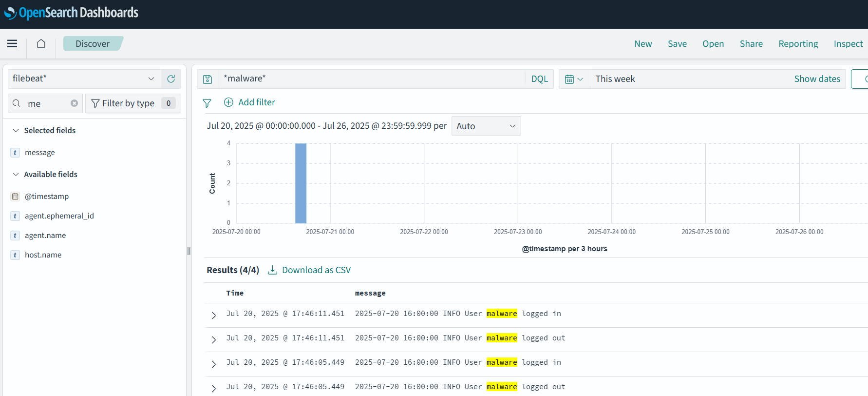Click the OpenSearch Dashboards logo
The image size is (868, 396).
click(x=71, y=13)
